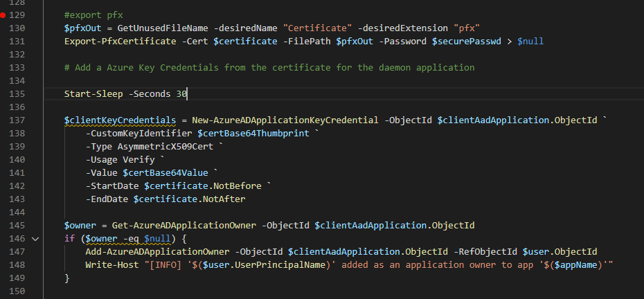This screenshot has height=299, width=644.
Task: Toggle the breakpoint dot on line 129
Action: [x=3, y=15]
